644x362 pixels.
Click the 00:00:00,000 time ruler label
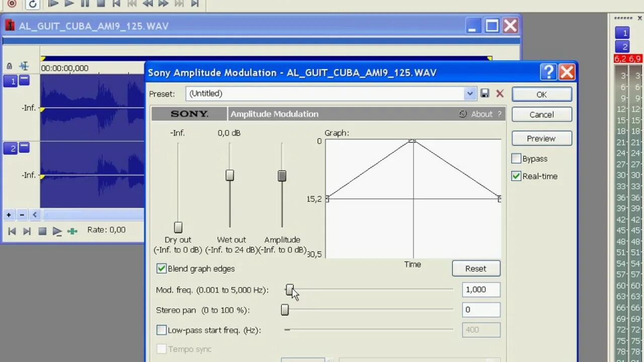(x=64, y=68)
